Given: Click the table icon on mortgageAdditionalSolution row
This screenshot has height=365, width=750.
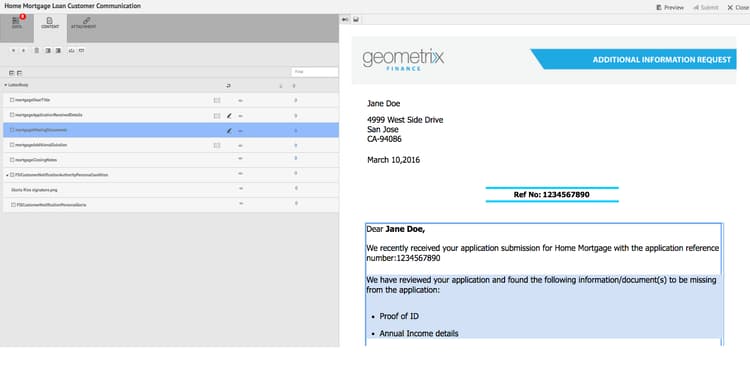Looking at the screenshot, I should tap(217, 145).
